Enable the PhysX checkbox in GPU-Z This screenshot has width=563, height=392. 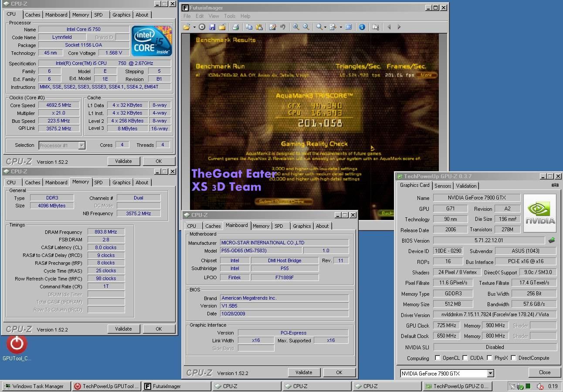(490, 358)
